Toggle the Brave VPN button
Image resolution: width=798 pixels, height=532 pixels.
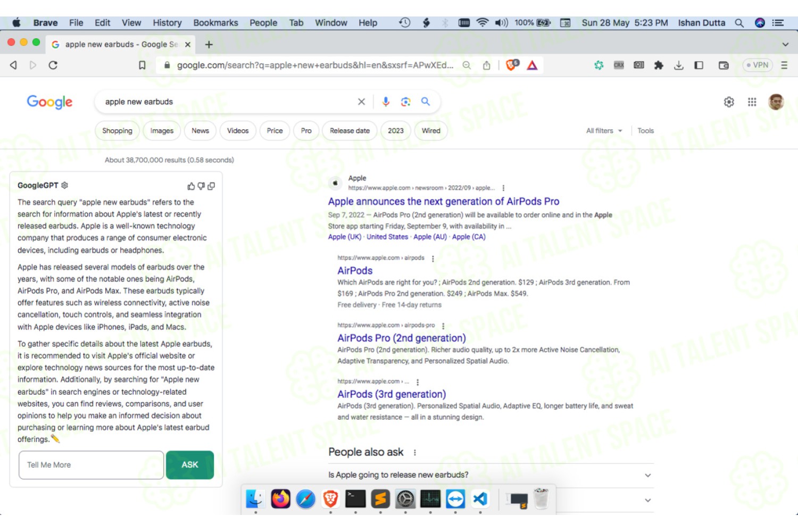(757, 65)
